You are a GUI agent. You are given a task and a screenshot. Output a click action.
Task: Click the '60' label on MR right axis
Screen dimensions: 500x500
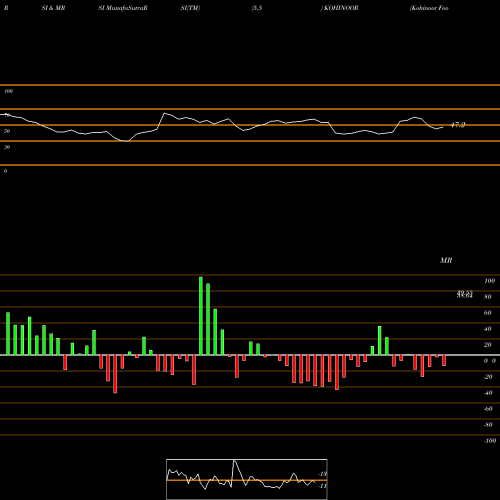pyautogui.click(x=488, y=313)
